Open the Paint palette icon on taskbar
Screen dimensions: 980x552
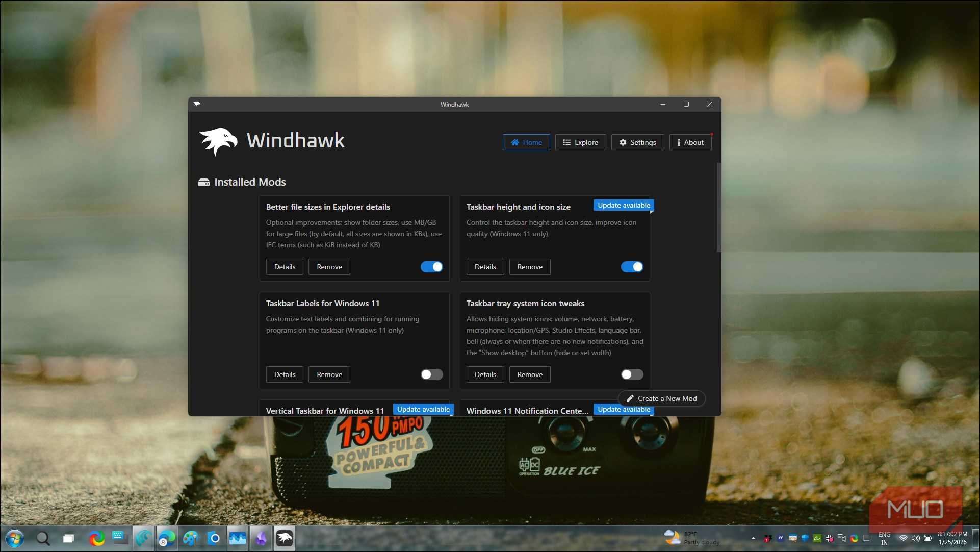click(190, 538)
